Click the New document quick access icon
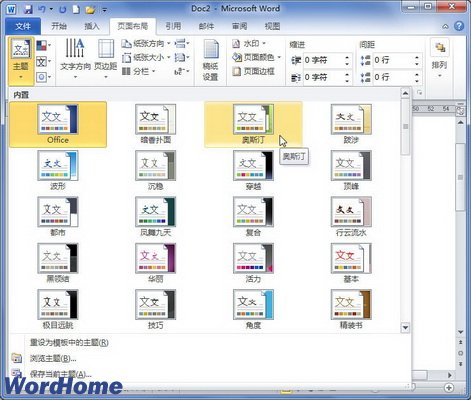Image resolution: width=471 pixels, height=400 pixels. pos(76,9)
